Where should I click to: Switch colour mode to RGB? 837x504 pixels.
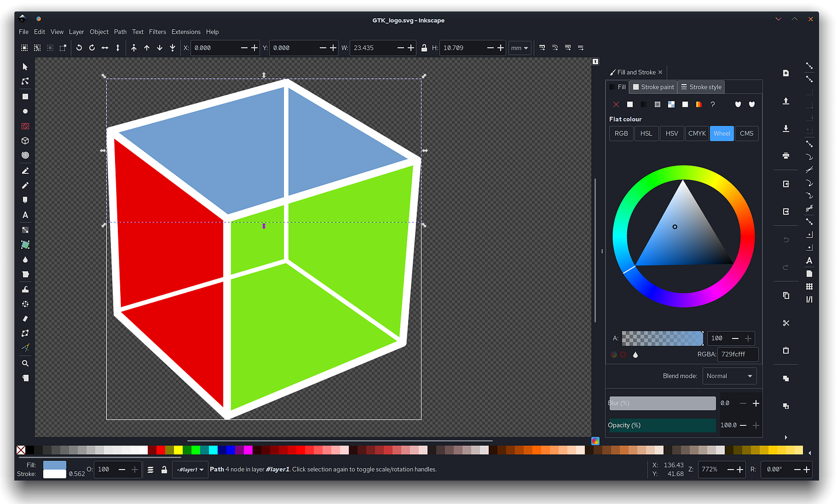[x=621, y=133]
